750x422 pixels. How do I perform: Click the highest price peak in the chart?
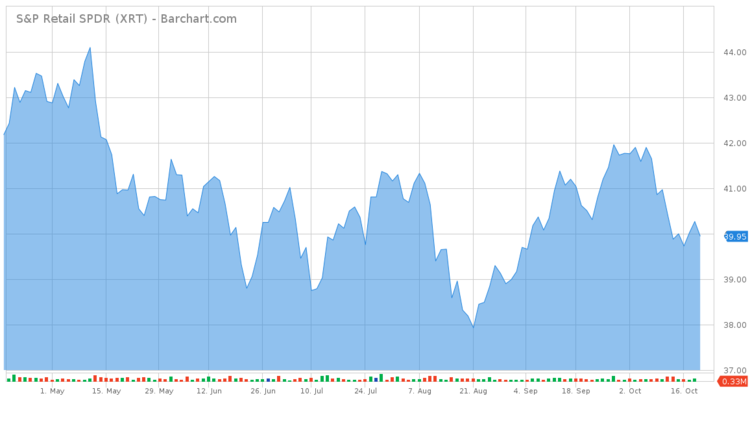[x=90, y=48]
